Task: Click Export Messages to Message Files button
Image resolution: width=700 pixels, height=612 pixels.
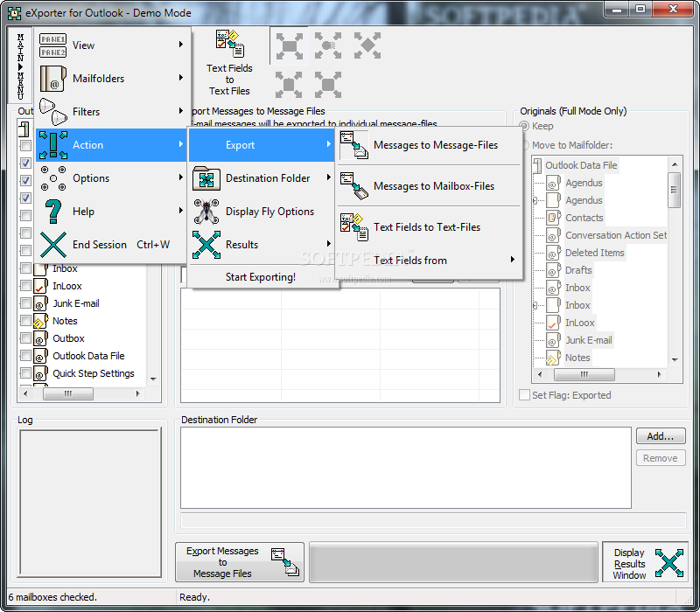Action: tap(240, 562)
